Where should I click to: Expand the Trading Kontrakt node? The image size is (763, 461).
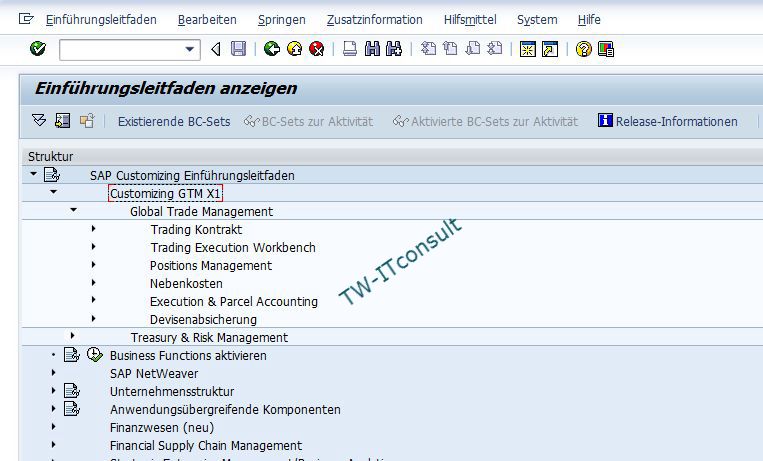tap(93, 228)
